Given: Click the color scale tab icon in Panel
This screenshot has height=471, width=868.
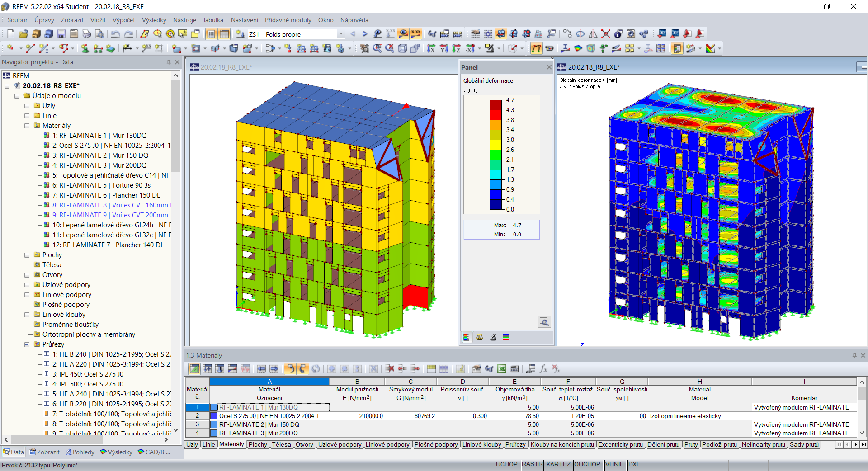Looking at the screenshot, I should [467, 337].
